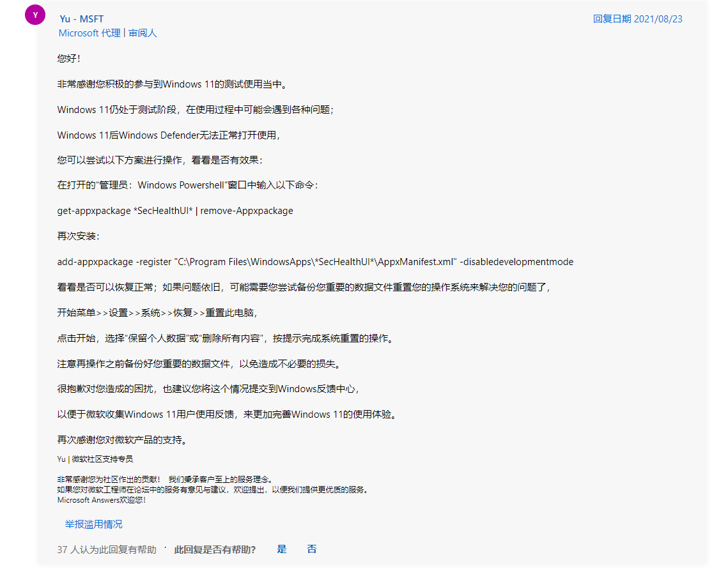The height and width of the screenshot is (571, 728).
Task: Open the Yu - MSFT profile link
Action: click(x=81, y=19)
